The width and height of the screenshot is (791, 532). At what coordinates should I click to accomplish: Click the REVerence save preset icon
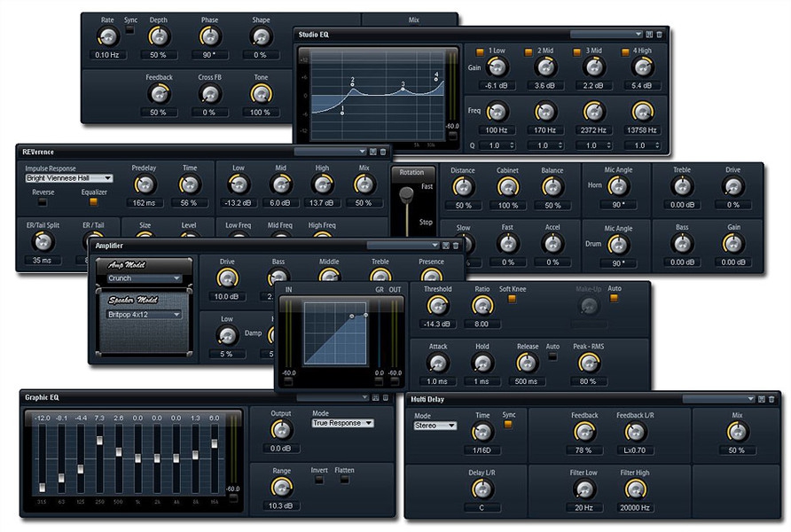coord(373,152)
